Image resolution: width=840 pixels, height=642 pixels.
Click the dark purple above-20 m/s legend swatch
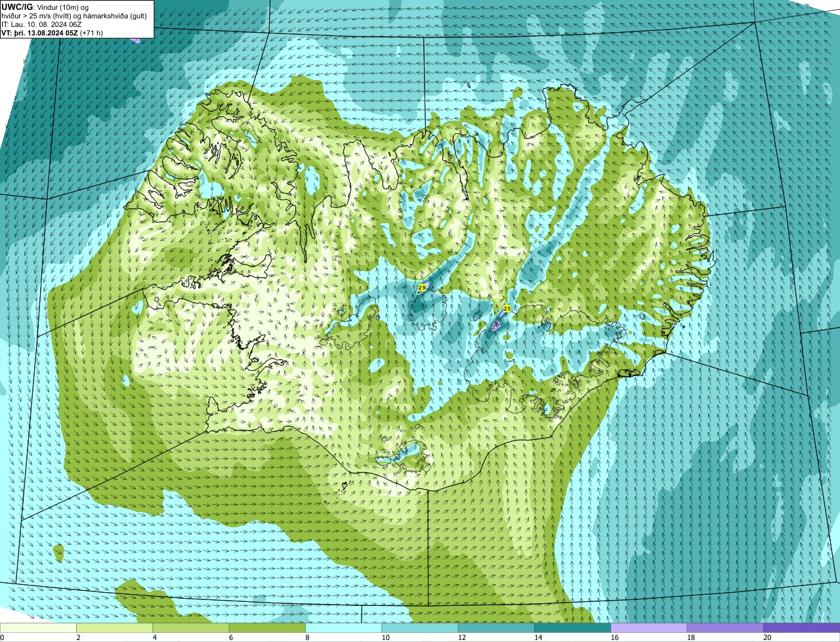[x=801, y=628]
